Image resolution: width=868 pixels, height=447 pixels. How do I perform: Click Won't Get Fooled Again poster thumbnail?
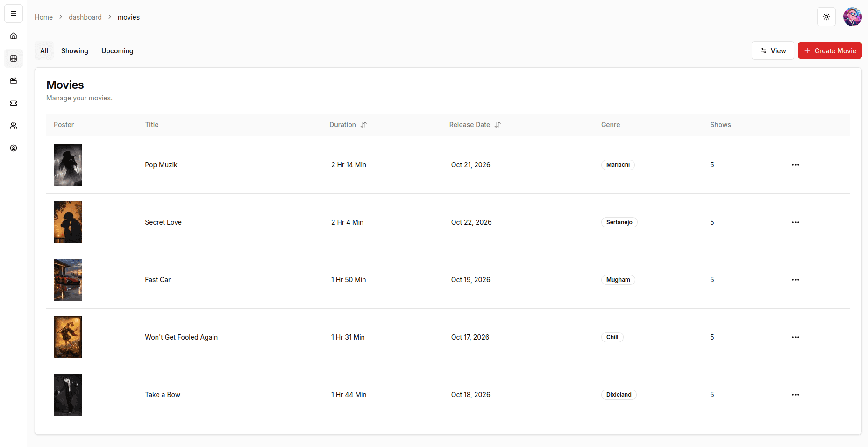[68, 337]
